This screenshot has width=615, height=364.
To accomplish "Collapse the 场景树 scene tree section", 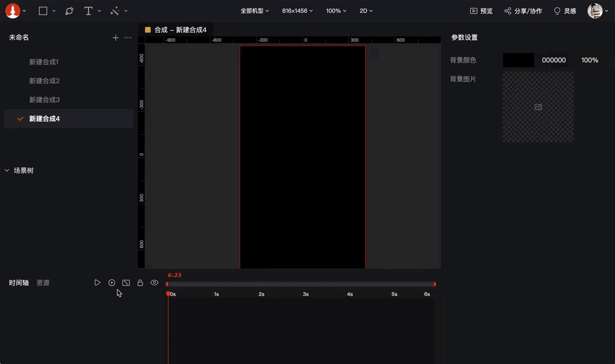I will (x=7, y=171).
